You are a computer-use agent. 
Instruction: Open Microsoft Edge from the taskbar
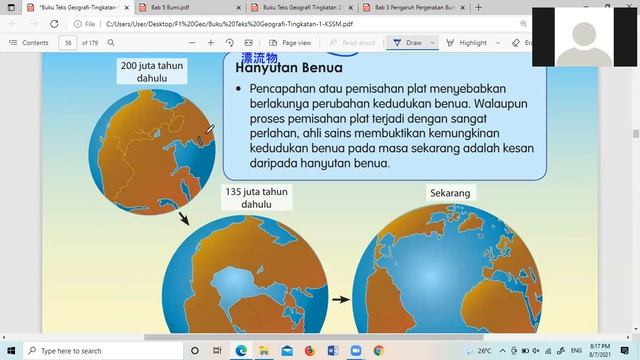tap(241, 351)
